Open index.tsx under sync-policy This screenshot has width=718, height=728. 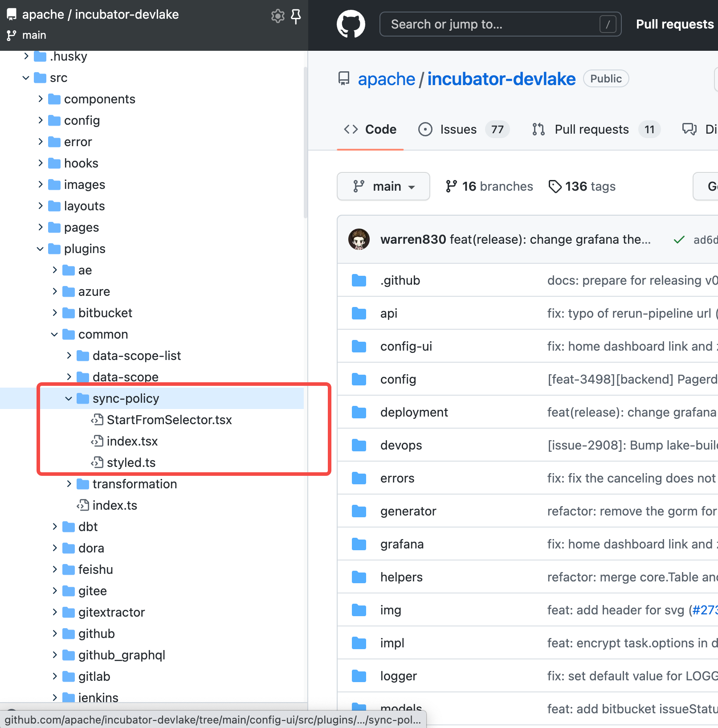click(x=132, y=441)
